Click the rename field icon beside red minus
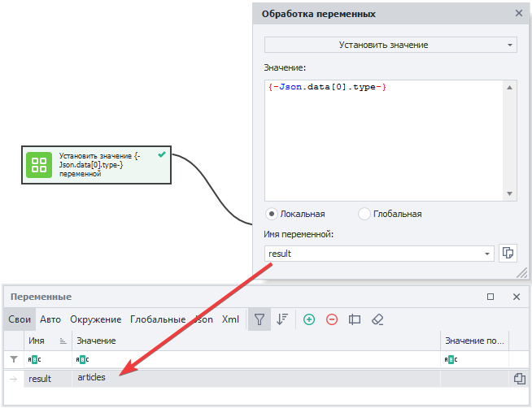This screenshot has height=408, width=532. (354, 319)
